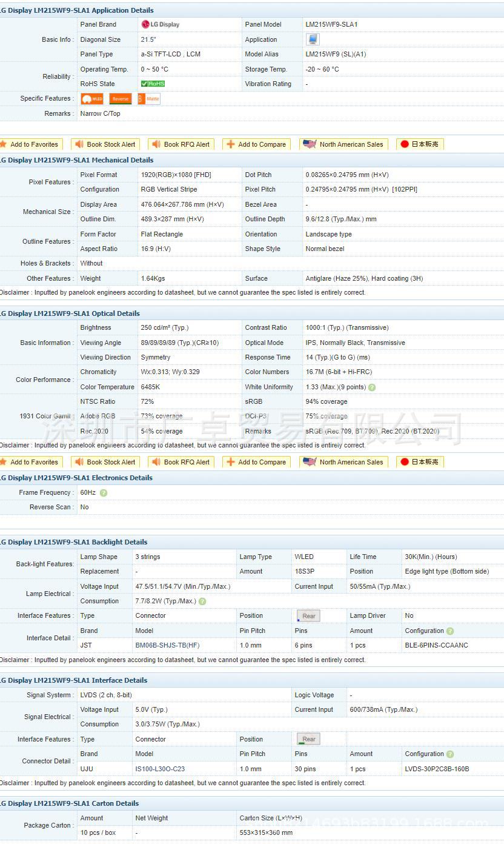Click carton size 553×315×360 mm

coord(266,832)
